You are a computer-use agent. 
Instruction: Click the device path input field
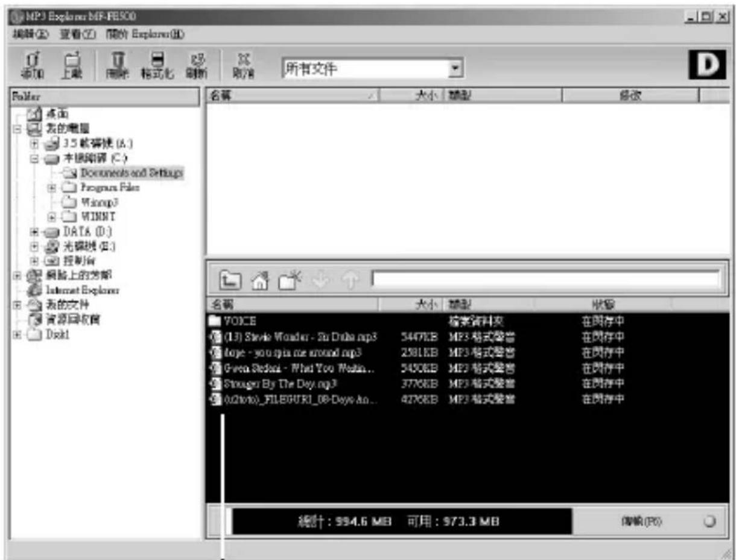tap(546, 279)
